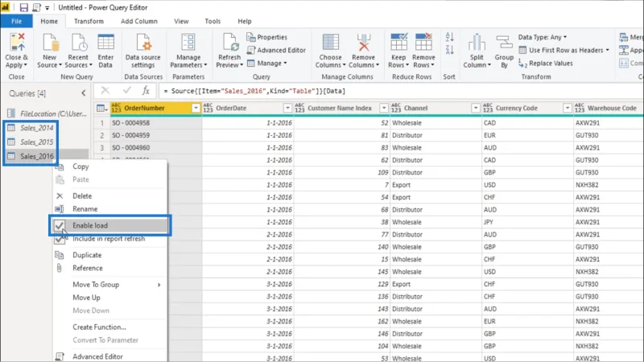This screenshot has height=362, width=644.
Task: Click the Keep Rows icon
Action: 398,43
